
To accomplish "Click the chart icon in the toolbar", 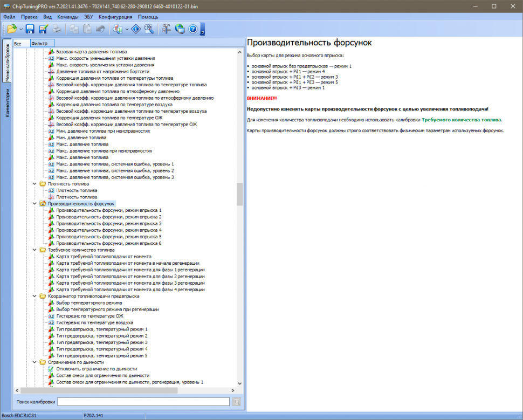I will (118, 29).
